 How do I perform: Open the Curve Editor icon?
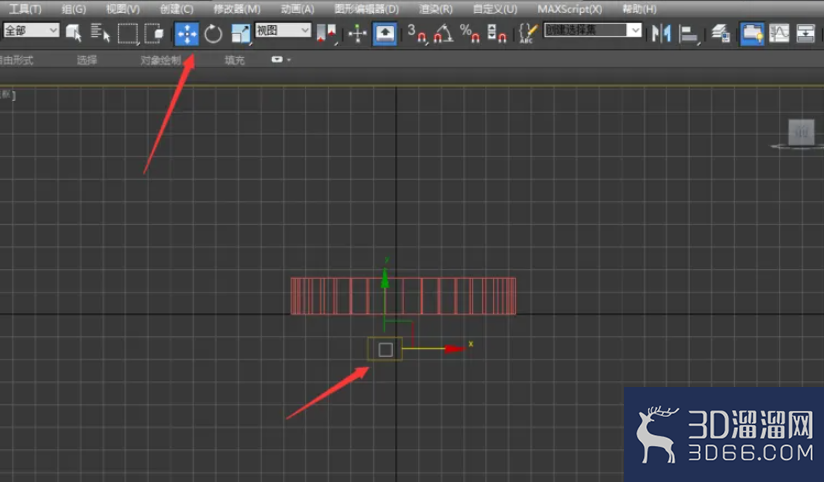point(779,34)
